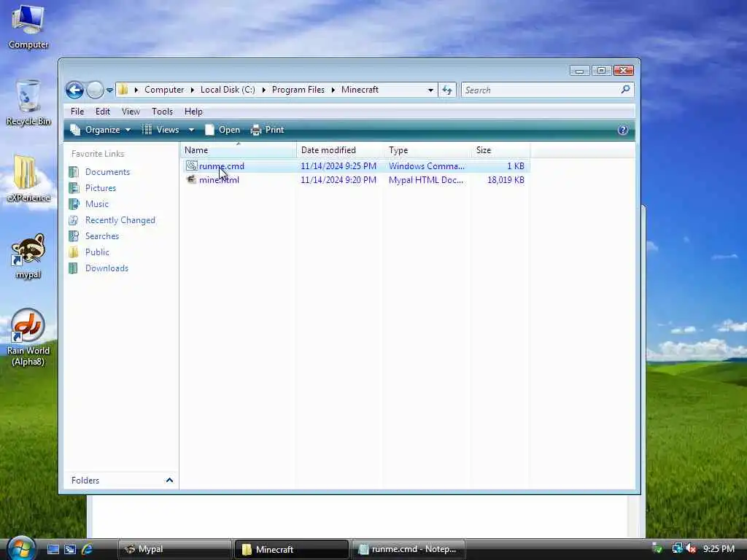The image size is (747, 560).
Task: Switch to runme.cmd Notepad taskbar button
Action: pos(409,550)
